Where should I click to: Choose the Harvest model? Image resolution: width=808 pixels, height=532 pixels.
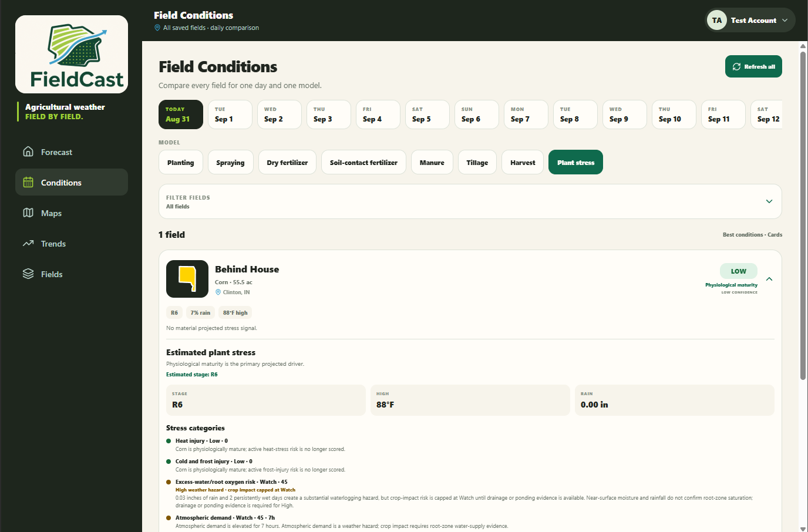(523, 162)
